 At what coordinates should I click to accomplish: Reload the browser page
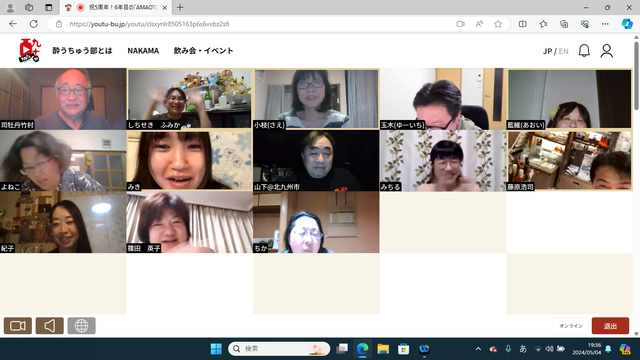[34, 24]
